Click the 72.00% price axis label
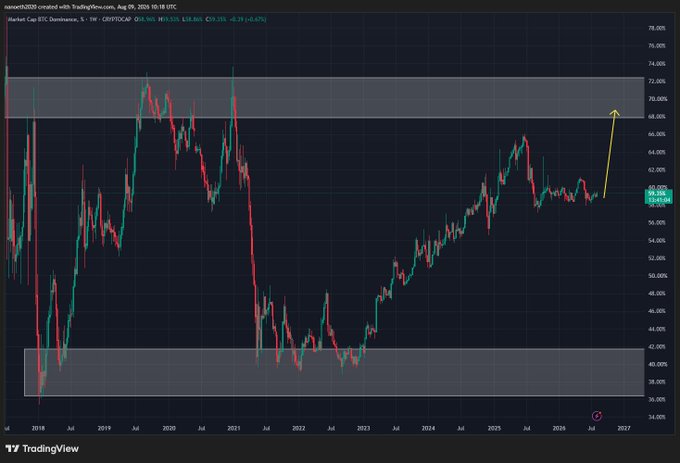680x463 pixels. pos(657,81)
